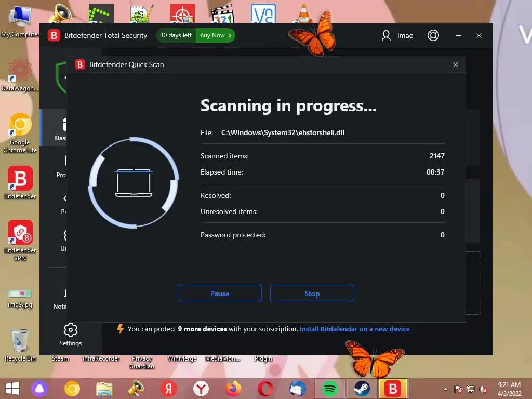Launch Yandex Browser Y icon in taskbar
532x399 pixels.
point(201,389)
